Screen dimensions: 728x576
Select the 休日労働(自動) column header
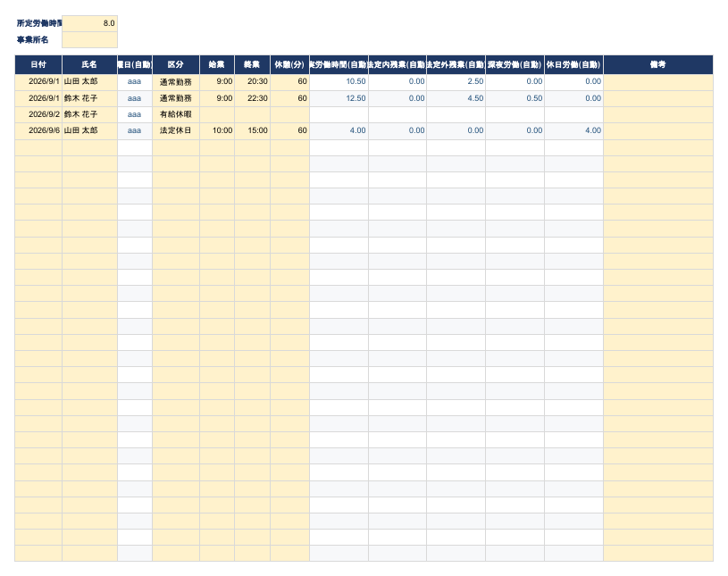coord(573,65)
